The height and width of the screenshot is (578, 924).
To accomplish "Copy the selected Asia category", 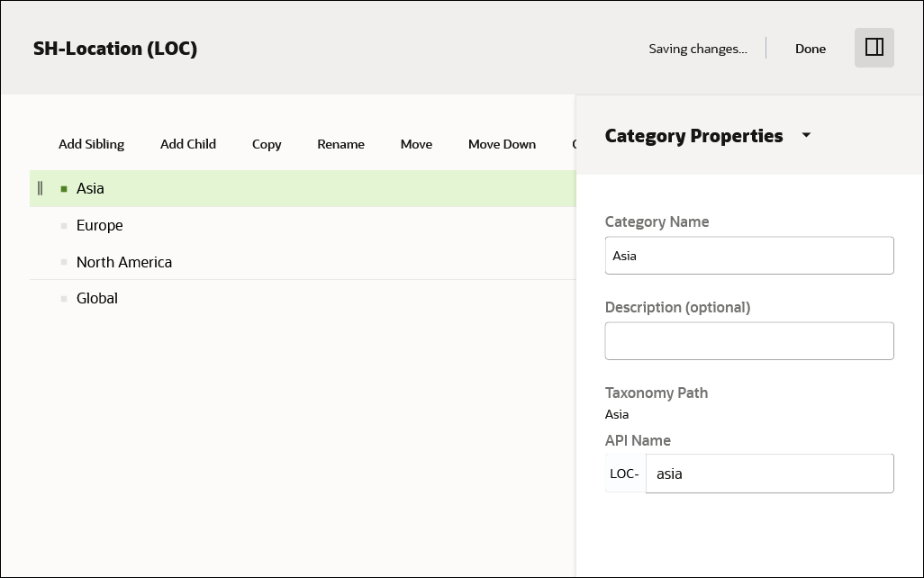I will pos(266,144).
